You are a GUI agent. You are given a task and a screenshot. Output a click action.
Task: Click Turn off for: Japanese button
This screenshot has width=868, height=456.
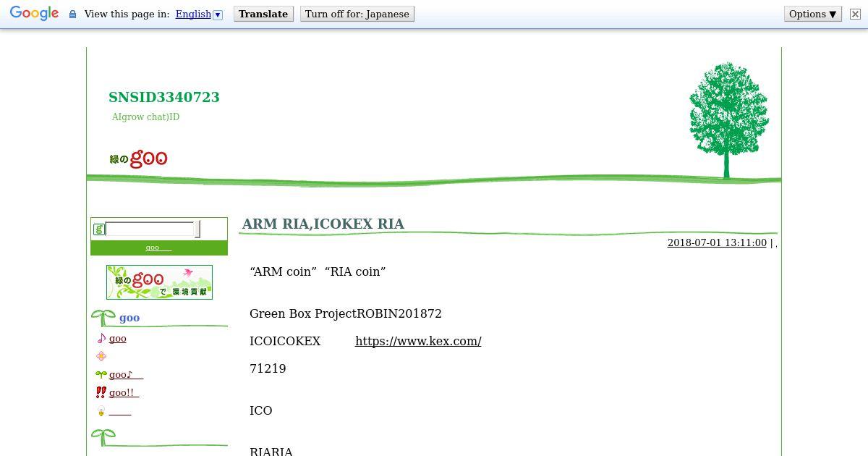(x=357, y=14)
